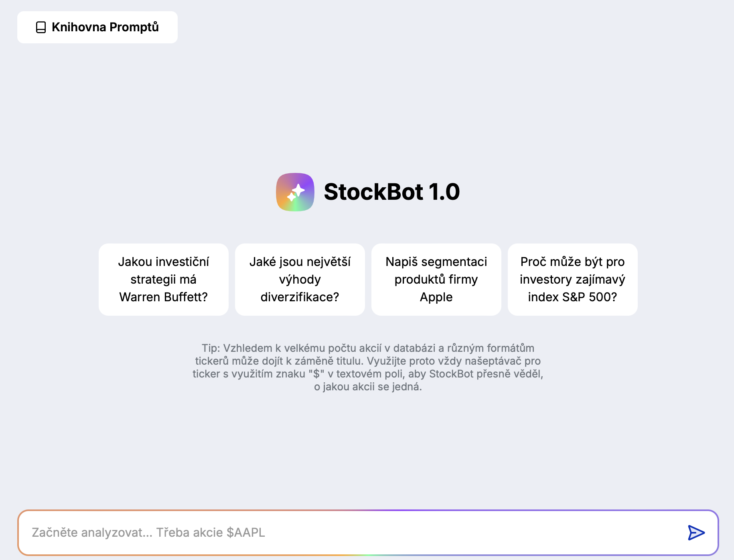Screen dimensions: 734x560
Task: Click 'Proč může být pro' text line
Action: point(573,262)
